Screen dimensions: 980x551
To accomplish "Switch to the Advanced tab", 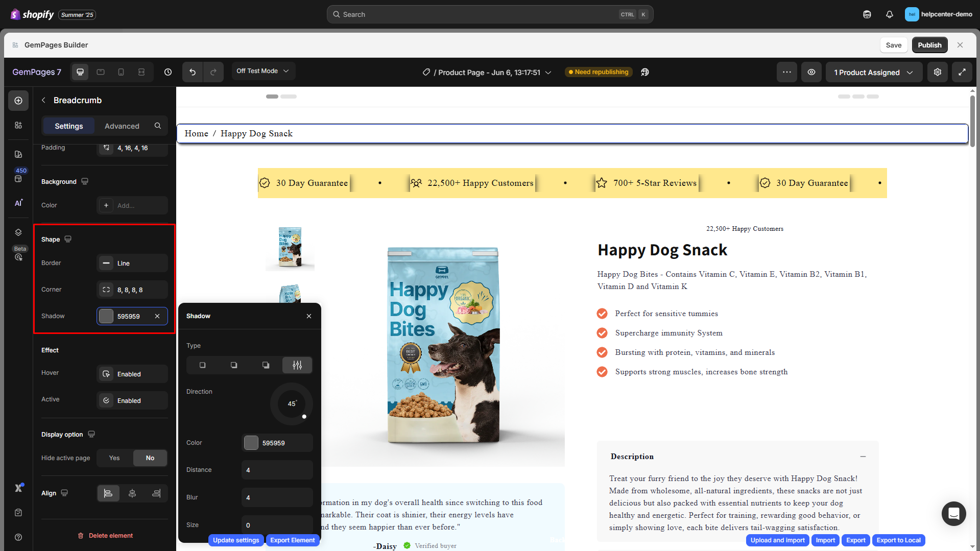I will (x=122, y=126).
